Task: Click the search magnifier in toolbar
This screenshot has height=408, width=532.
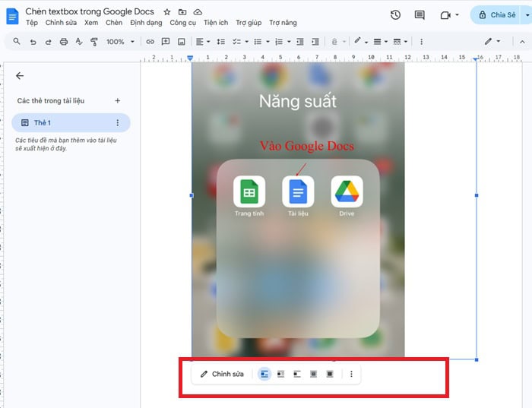Action: [x=16, y=41]
